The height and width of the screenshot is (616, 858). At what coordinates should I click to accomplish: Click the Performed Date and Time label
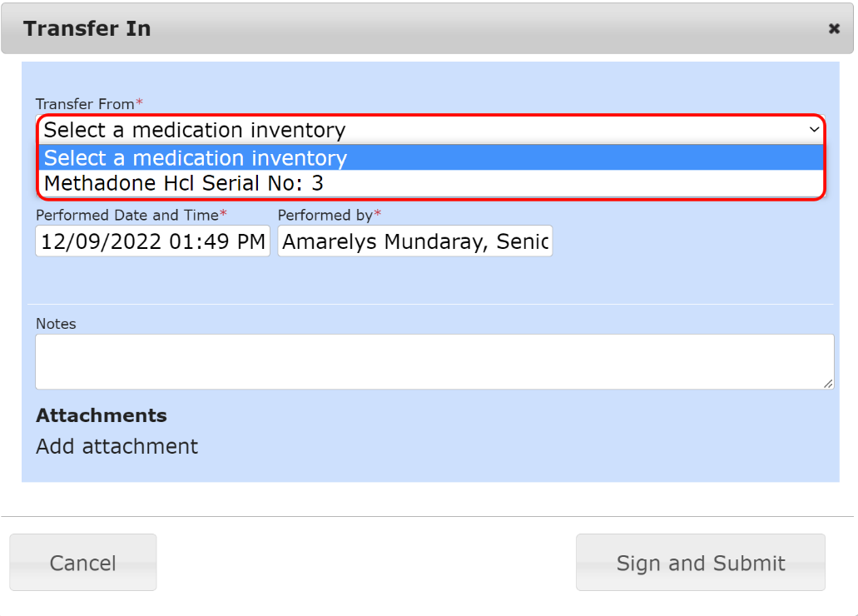126,215
